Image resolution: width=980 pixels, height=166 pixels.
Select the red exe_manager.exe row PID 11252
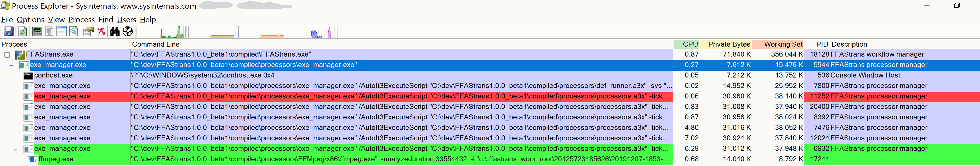click(490, 96)
